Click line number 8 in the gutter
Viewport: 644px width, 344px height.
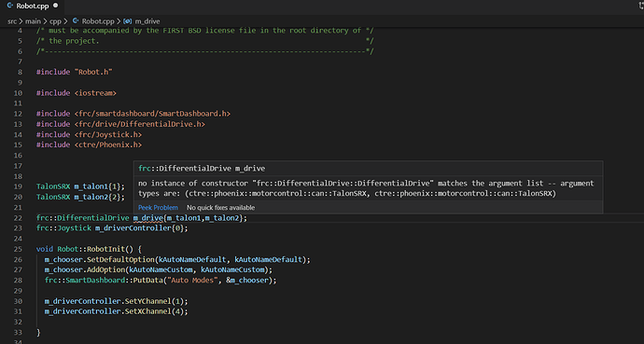pos(21,72)
